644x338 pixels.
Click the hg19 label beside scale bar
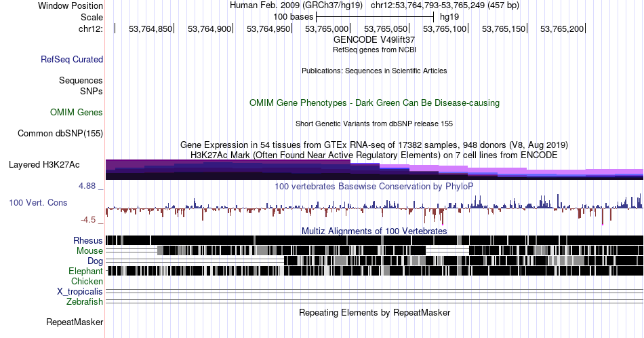[449, 17]
